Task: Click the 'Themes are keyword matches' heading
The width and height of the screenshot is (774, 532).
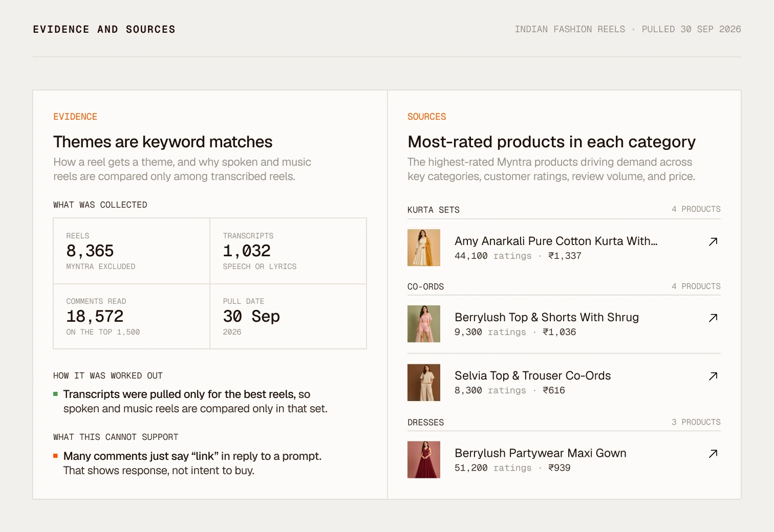Action: click(x=163, y=142)
